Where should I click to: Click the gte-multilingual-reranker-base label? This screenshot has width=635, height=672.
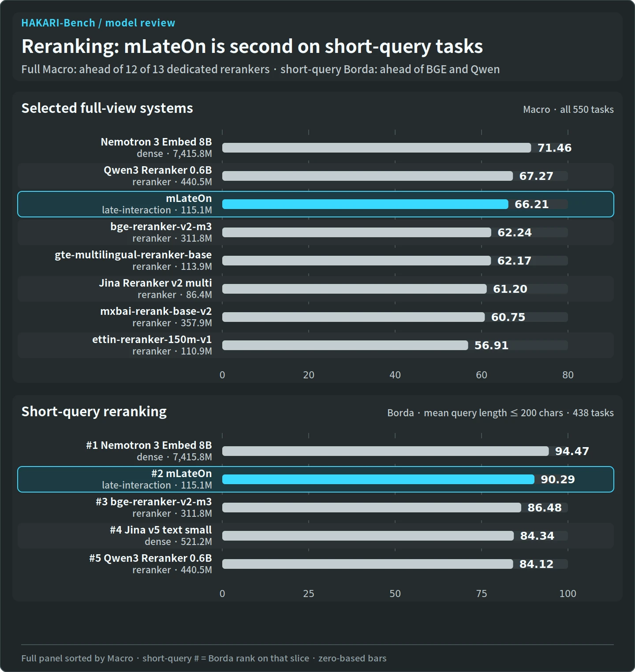tap(133, 255)
